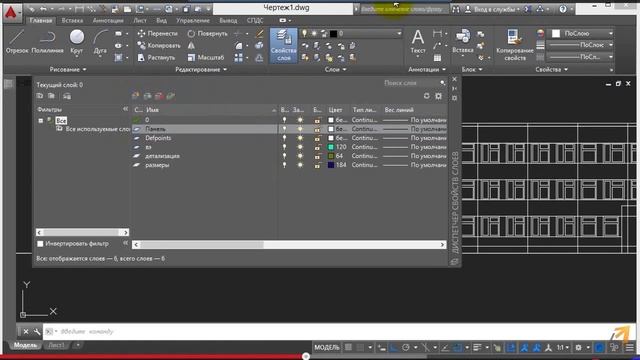Collapse the Все filter tree node
The height and width of the screenshot is (360, 640).
point(40,120)
